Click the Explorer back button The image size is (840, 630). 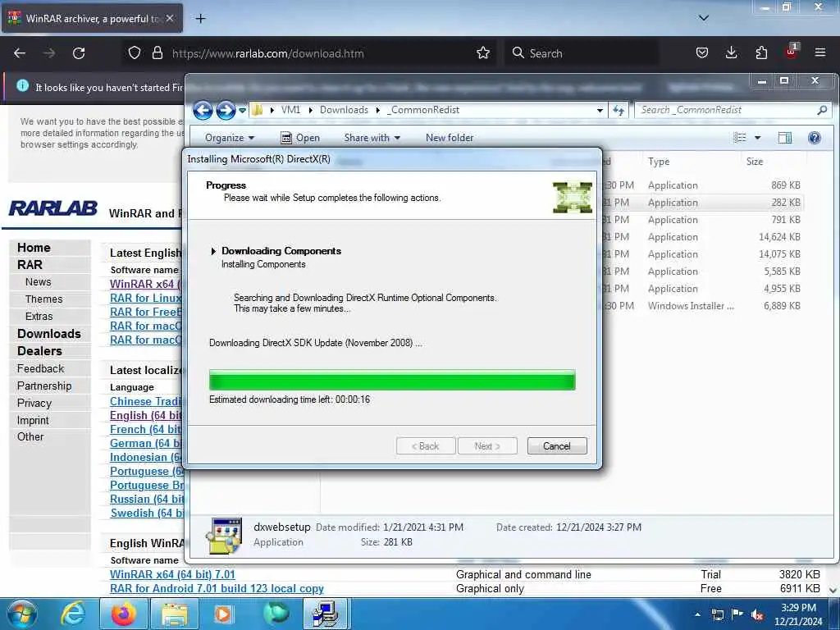tap(203, 111)
